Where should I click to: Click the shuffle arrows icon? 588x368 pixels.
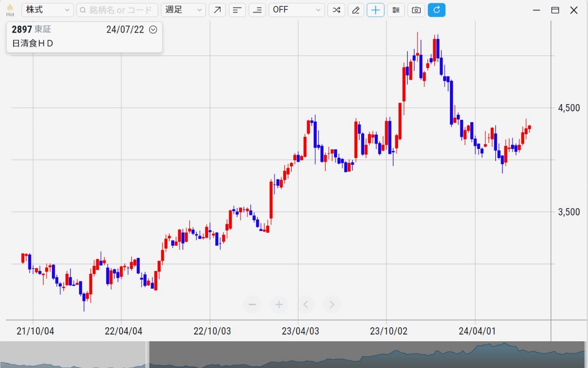click(336, 10)
